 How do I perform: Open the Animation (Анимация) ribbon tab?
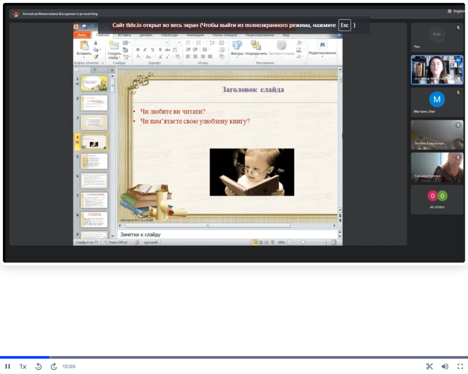[195, 35]
